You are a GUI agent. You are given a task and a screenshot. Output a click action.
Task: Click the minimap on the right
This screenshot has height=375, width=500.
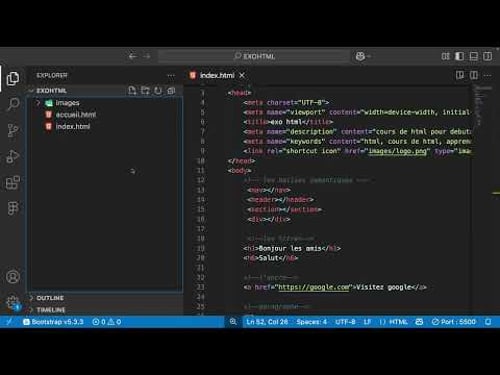[482, 107]
